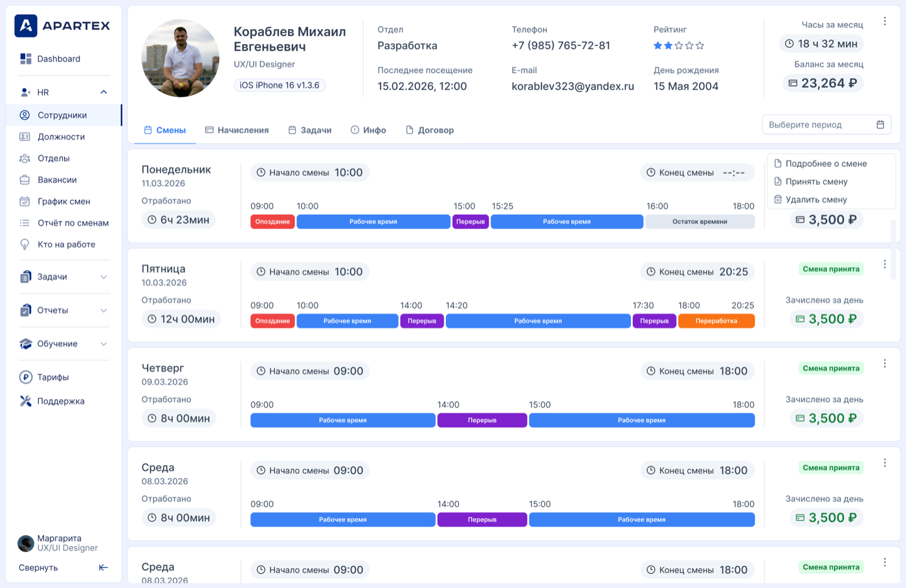Click the 6ч 23мин worked time chip
The image size is (906, 588).
tap(179, 220)
